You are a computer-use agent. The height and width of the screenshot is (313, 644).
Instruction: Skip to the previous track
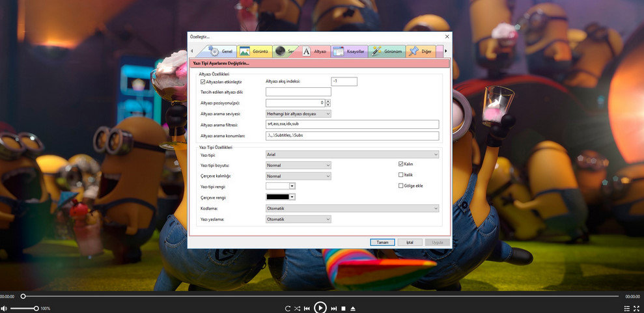307,308
